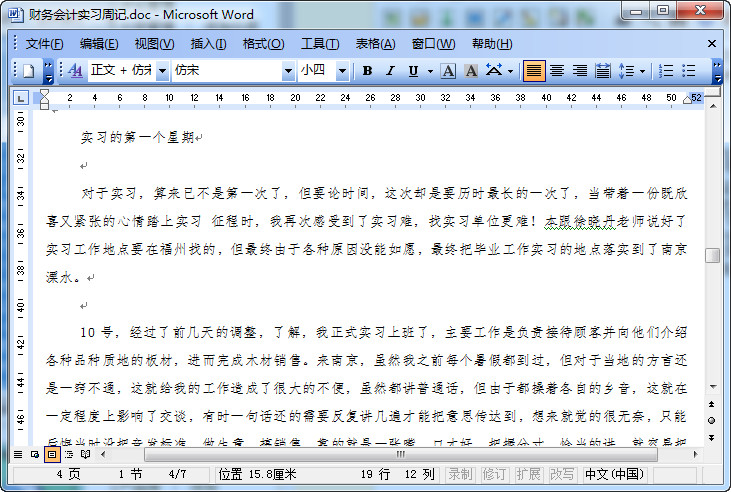
Task: Select Justify alignment button
Action: tap(534, 71)
